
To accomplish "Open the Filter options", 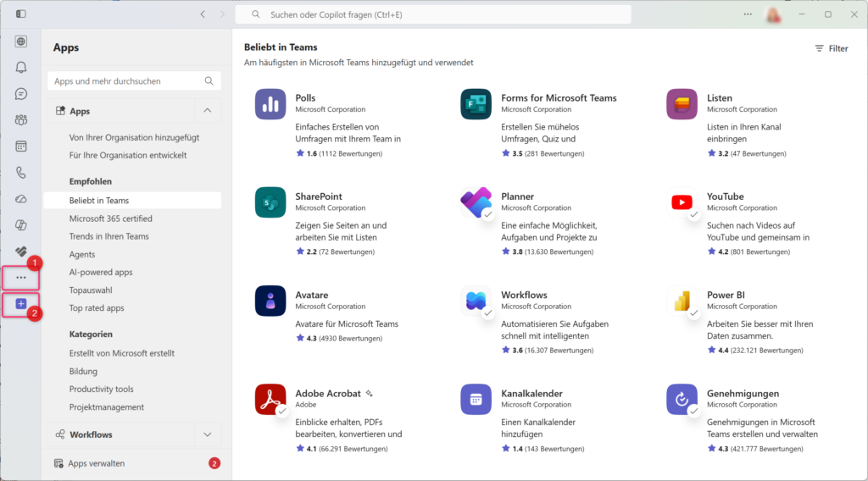I will click(x=832, y=48).
